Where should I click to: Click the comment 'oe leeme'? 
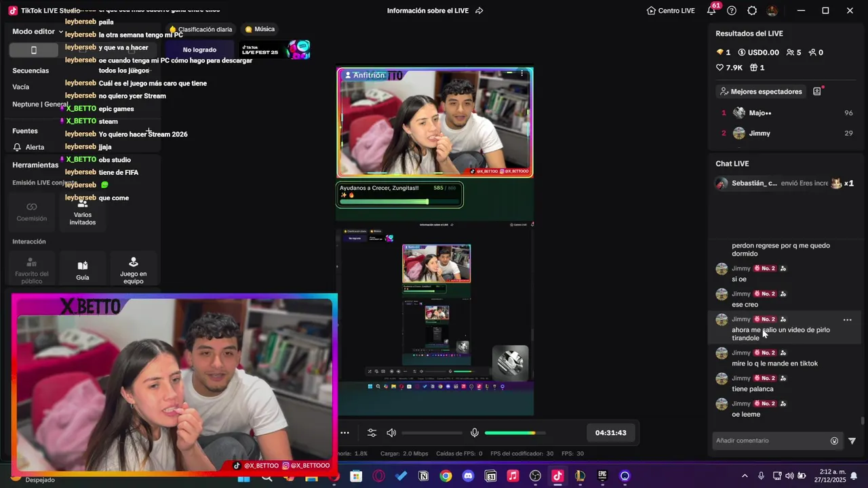746,414
